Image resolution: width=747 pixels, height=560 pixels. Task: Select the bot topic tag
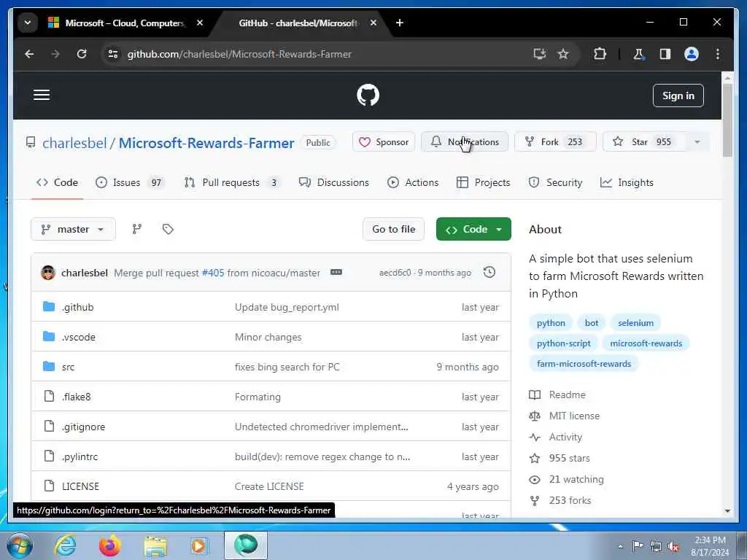591,323
